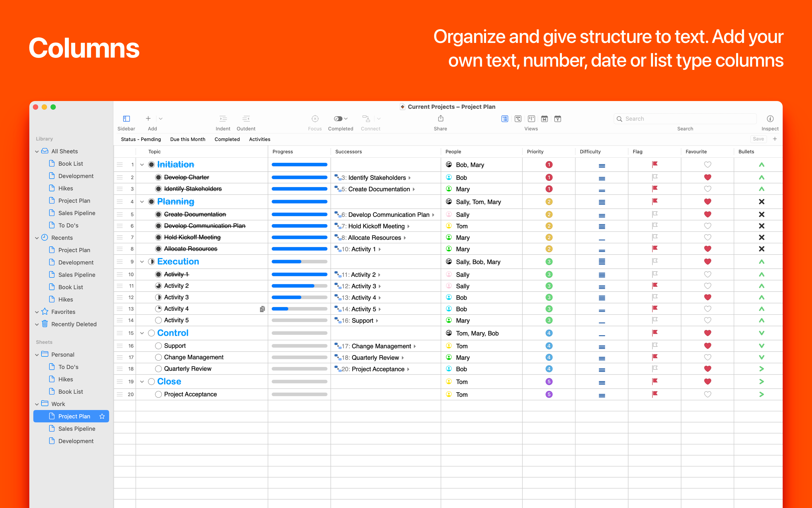Toggle the flag on Develop Charter row
Image resolution: width=812 pixels, height=508 pixels.
click(x=655, y=177)
